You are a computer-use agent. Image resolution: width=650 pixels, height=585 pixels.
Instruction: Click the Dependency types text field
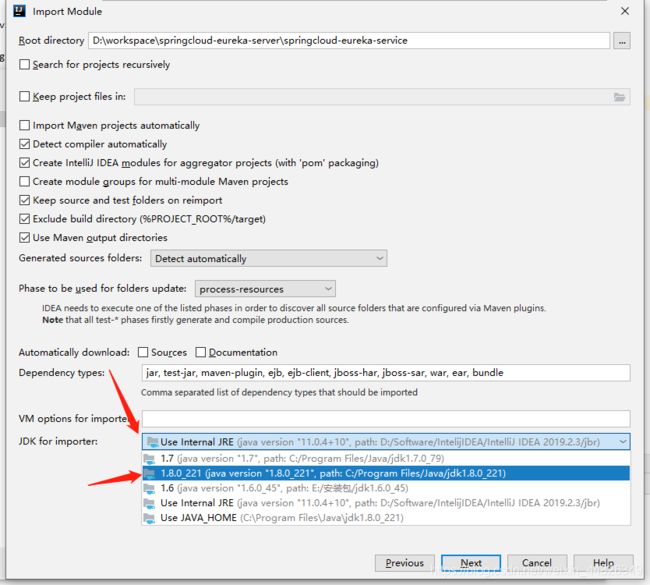pyautogui.click(x=385, y=373)
